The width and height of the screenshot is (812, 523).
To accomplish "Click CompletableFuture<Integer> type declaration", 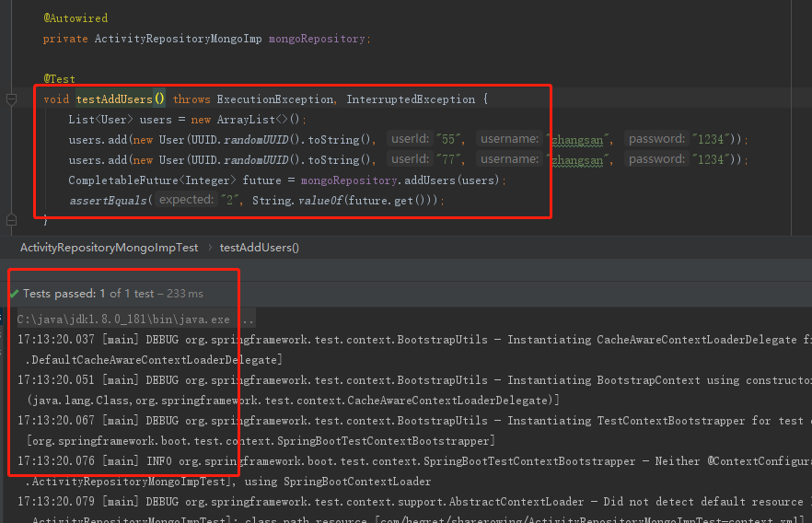I will coord(152,180).
